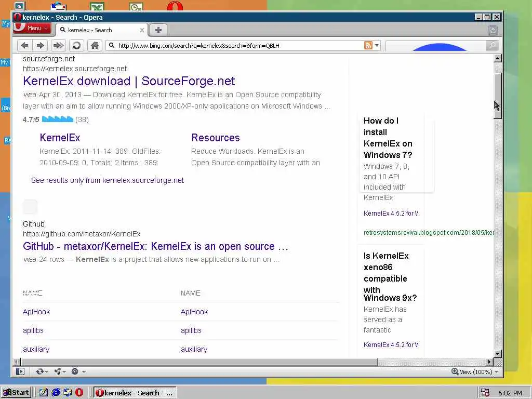Select the kernelex - Search tab

tap(101, 30)
